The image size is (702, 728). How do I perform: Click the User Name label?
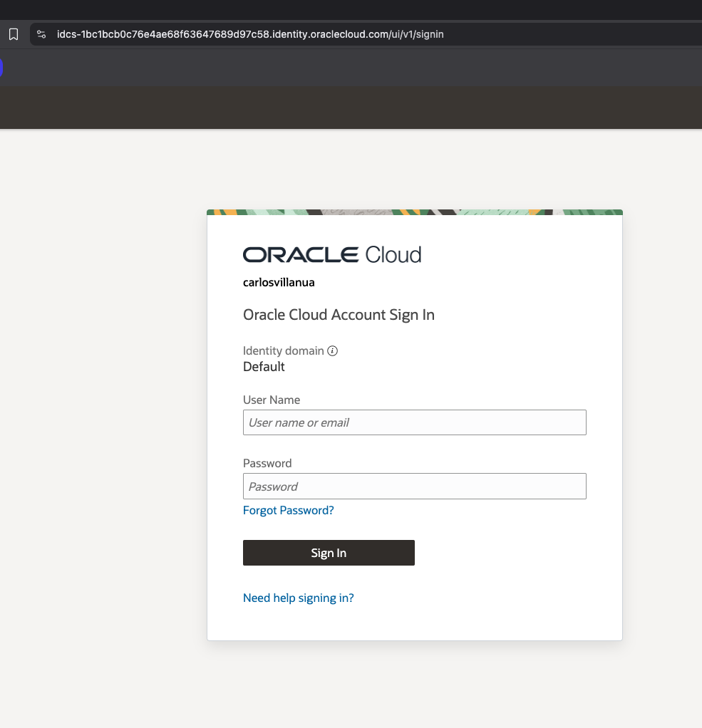[272, 400]
